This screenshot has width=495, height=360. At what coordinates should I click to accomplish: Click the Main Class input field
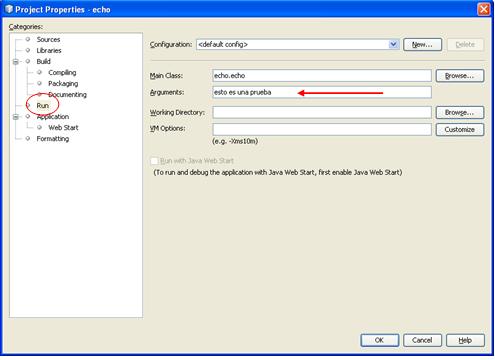pos(322,76)
